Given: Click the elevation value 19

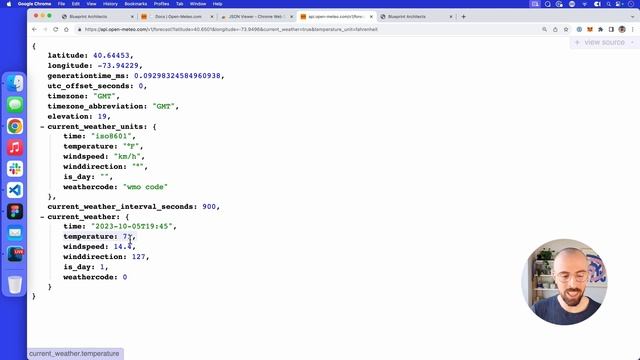Looking at the screenshot, I should (x=102, y=117).
